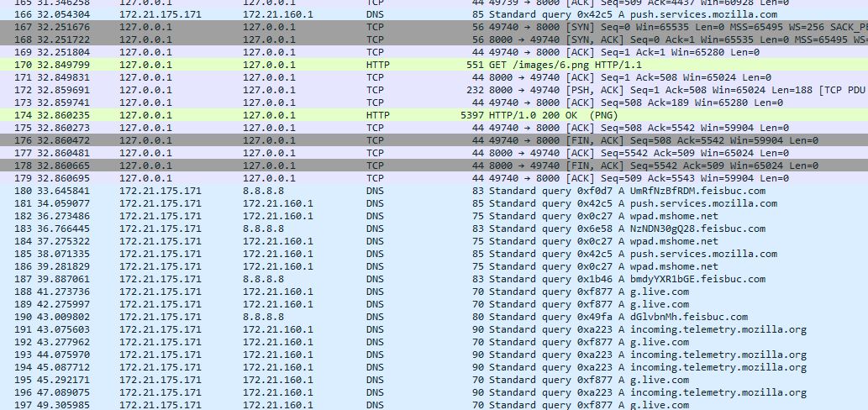
Task: Select DNS query for dGlvbnMh.feisbuc.com
Action: 434,317
